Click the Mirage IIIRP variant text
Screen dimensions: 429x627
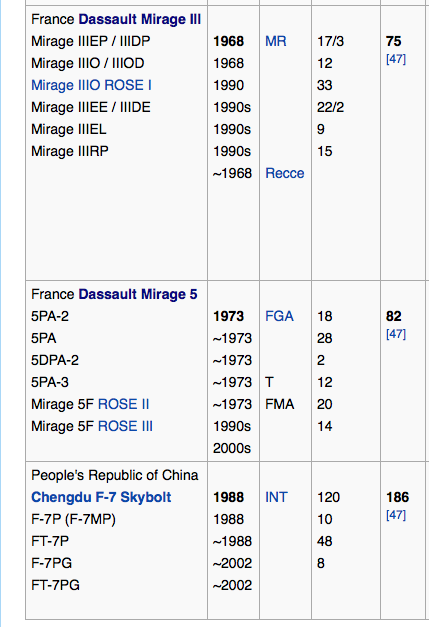(x=70, y=151)
